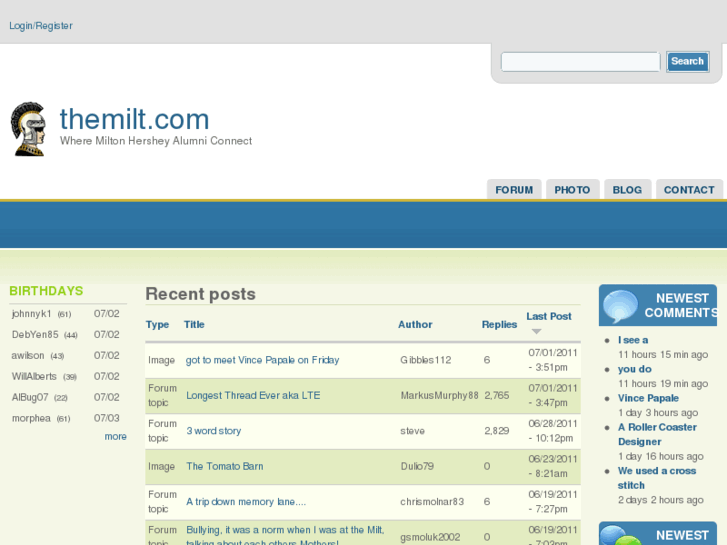This screenshot has height=545, width=727.
Task: View birthday user awilson
Action: (x=28, y=355)
